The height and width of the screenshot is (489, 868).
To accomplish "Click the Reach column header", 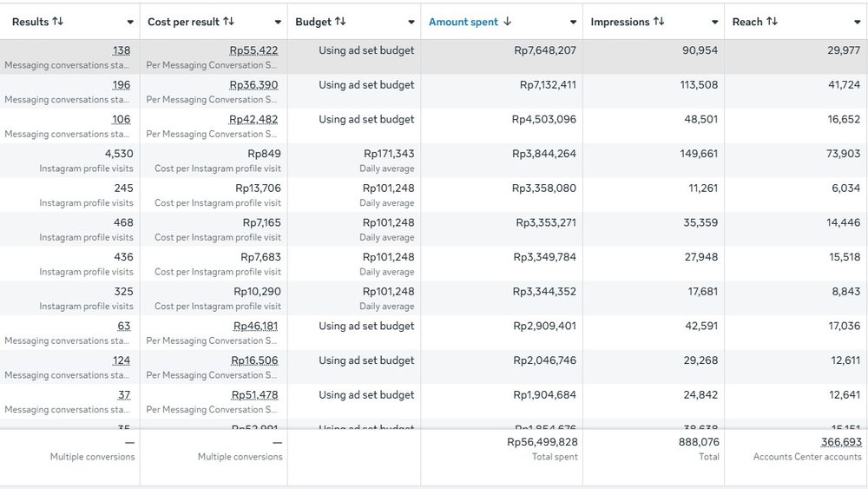I will [747, 22].
